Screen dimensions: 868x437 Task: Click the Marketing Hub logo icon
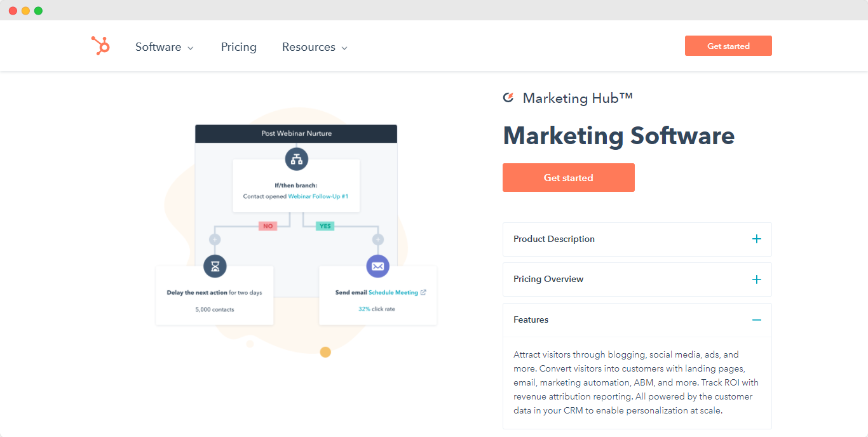[x=508, y=98]
